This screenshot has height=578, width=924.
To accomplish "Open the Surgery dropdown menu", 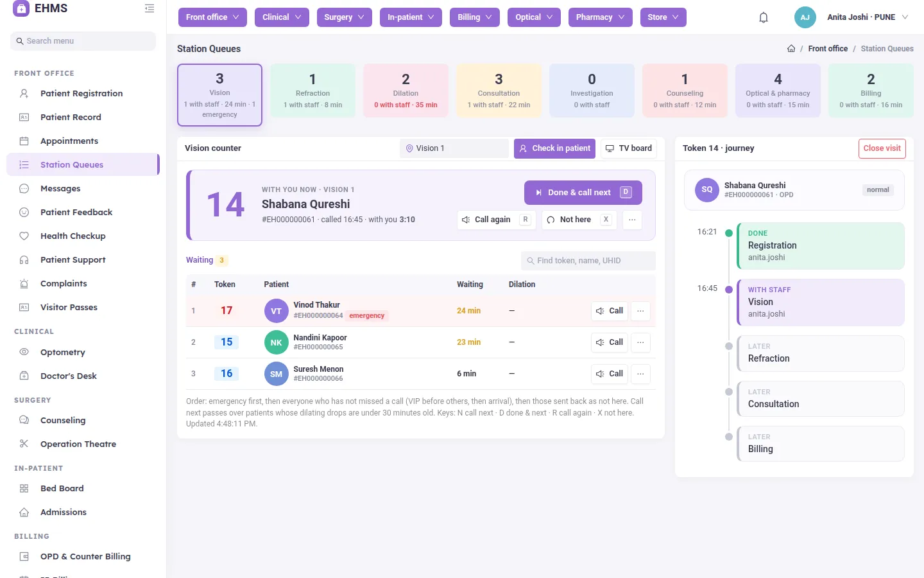I will [x=345, y=17].
